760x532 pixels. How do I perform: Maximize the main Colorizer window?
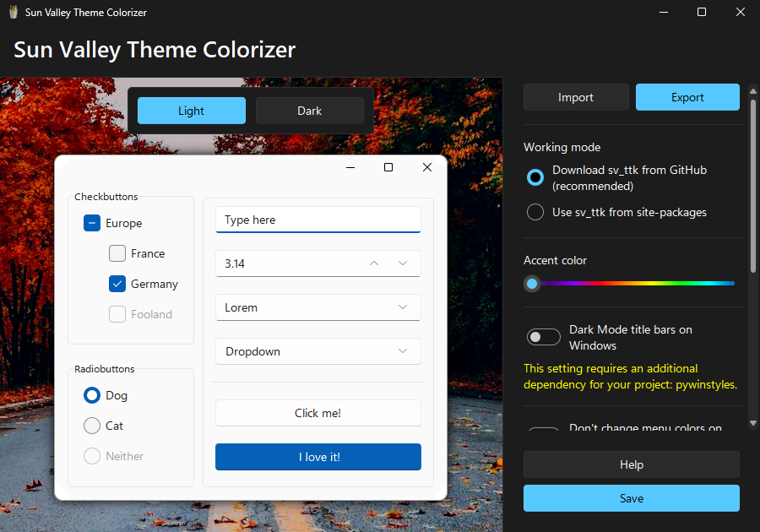click(x=702, y=13)
